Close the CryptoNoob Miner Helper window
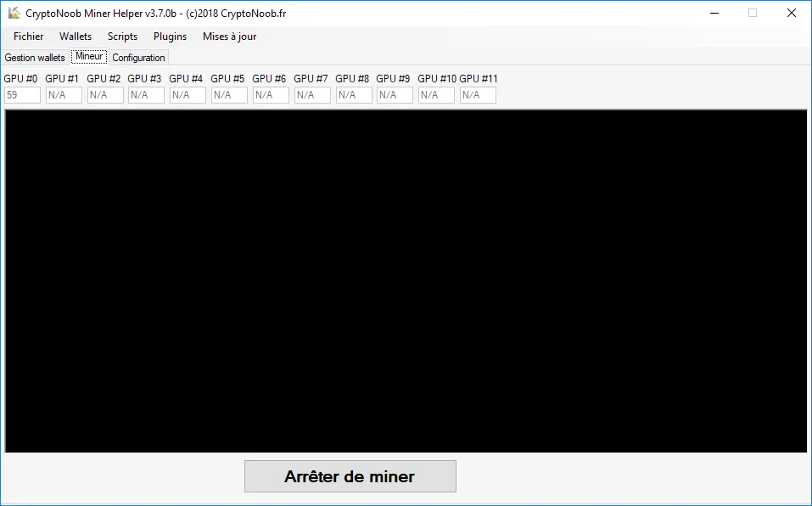The height and width of the screenshot is (506, 812). pyautogui.click(x=792, y=13)
